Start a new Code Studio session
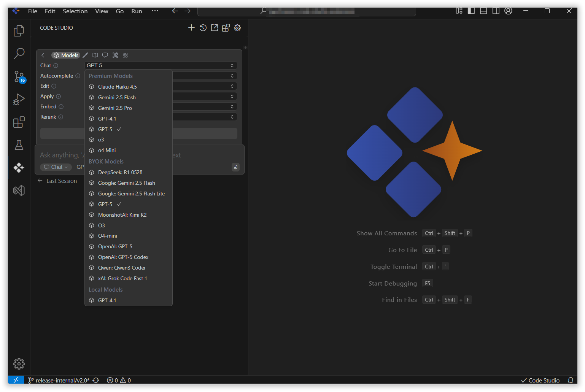Image resolution: width=585 pixels, height=392 pixels. coord(191,28)
